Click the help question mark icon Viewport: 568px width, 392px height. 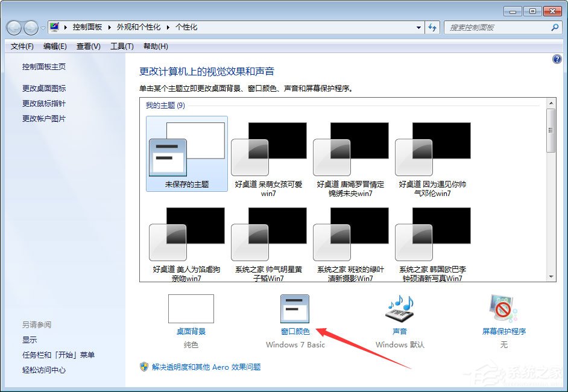[x=557, y=58]
